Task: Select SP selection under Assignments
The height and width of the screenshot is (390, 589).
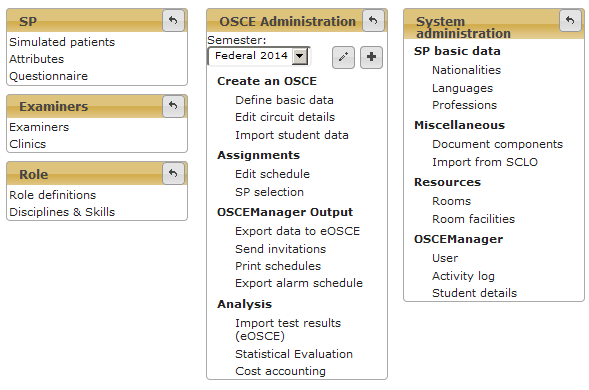Action: pyautogui.click(x=269, y=192)
